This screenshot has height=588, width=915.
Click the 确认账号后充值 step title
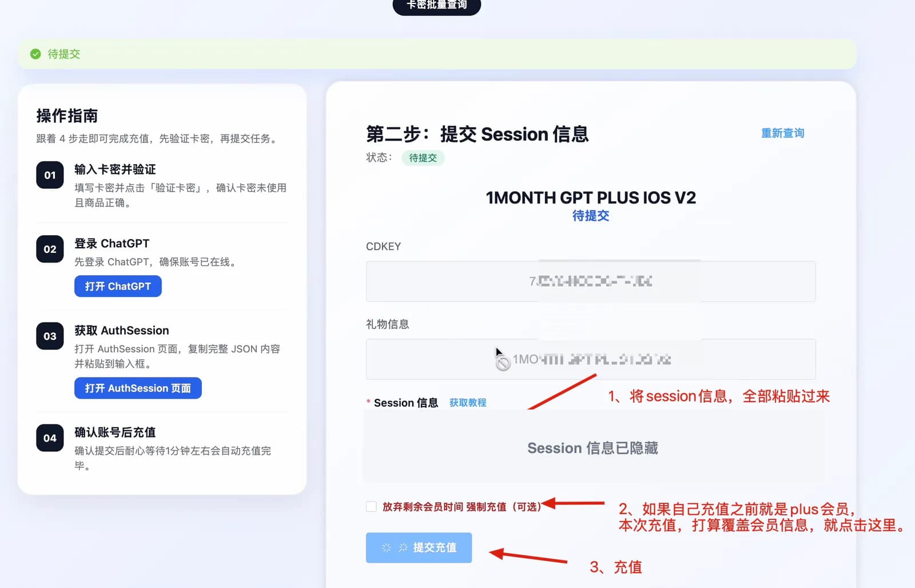pos(115,432)
